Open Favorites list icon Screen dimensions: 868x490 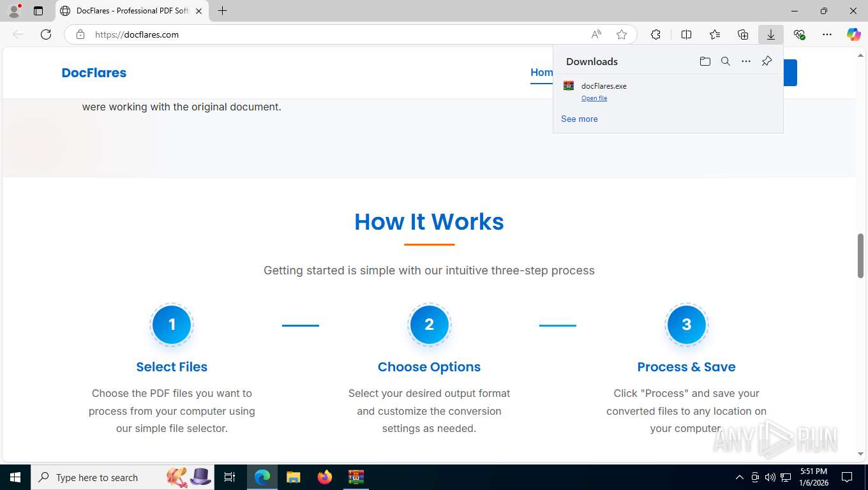715,34
